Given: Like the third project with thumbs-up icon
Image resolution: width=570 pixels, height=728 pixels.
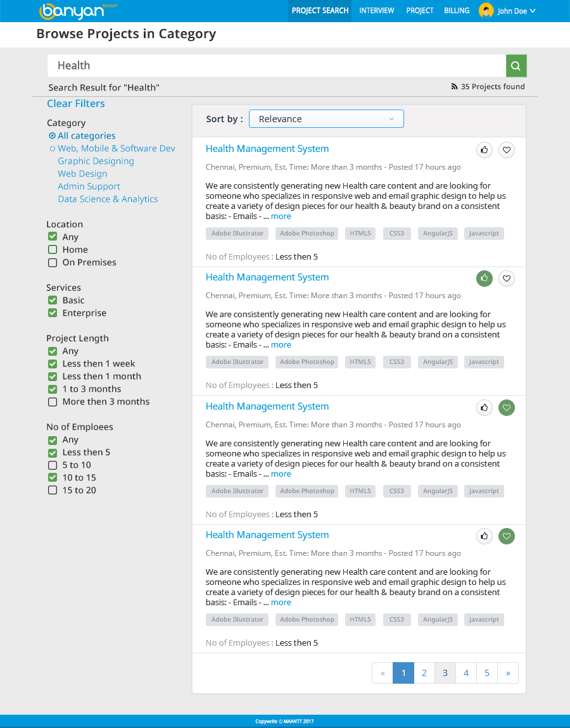Looking at the screenshot, I should (484, 408).
